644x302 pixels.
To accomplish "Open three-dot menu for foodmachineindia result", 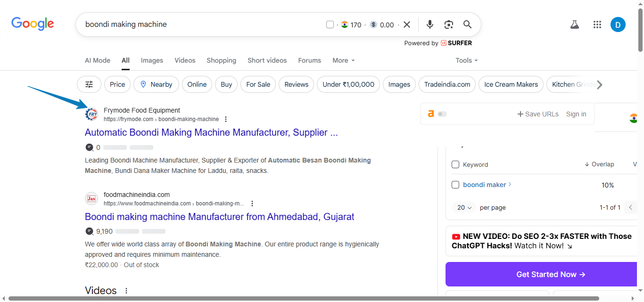I will click(252, 204).
